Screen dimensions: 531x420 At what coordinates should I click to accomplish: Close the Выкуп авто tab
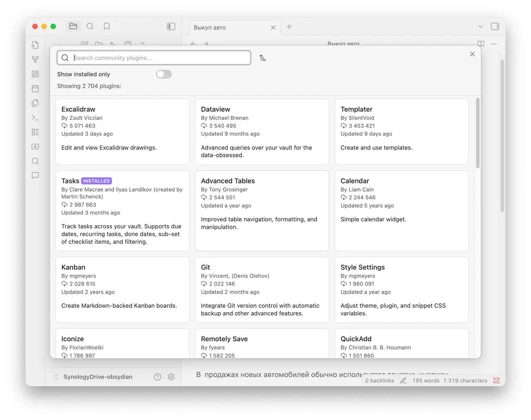[273, 27]
